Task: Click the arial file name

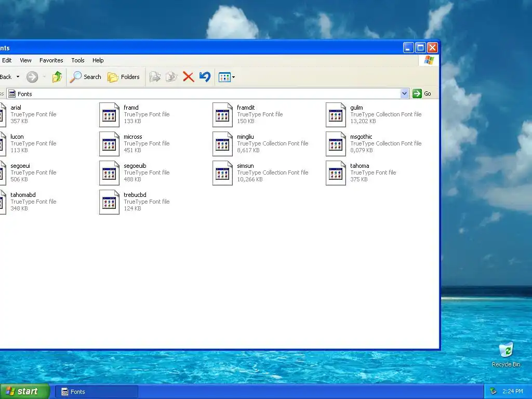Action: 16,108
